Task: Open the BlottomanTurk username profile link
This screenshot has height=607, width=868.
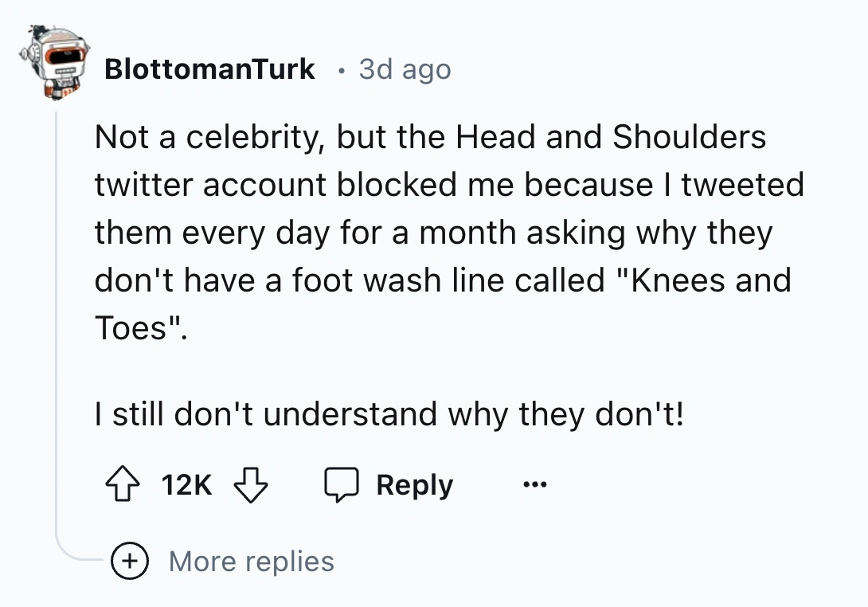Action: click(x=209, y=69)
